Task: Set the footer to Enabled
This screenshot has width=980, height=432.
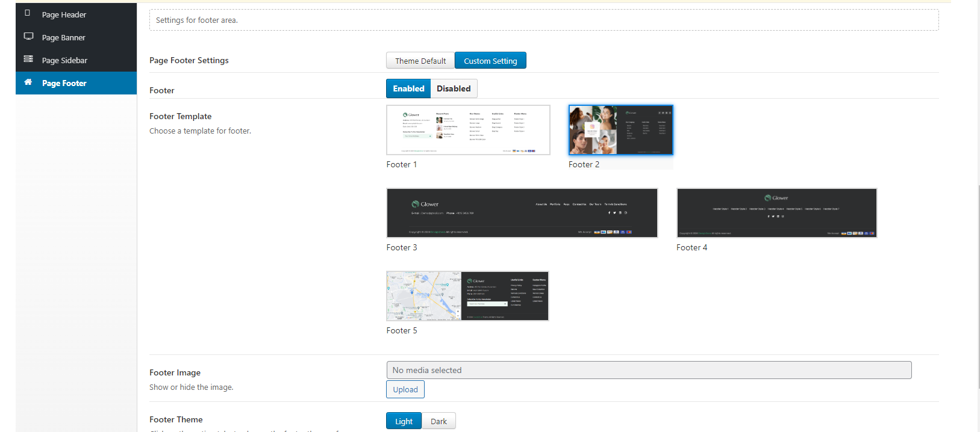Action: (408, 88)
